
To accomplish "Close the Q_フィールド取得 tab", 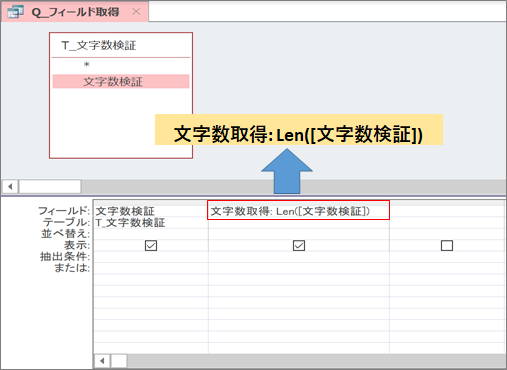I will click(136, 12).
